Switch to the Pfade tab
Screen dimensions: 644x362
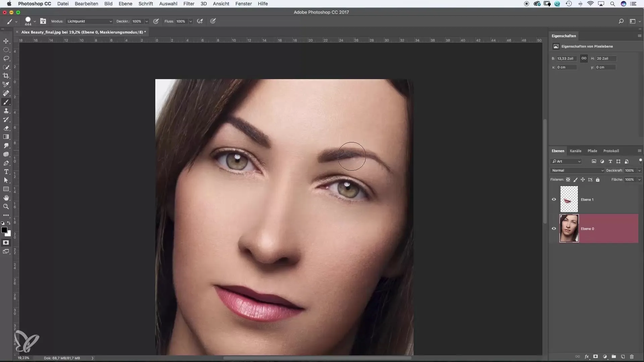tap(592, 151)
